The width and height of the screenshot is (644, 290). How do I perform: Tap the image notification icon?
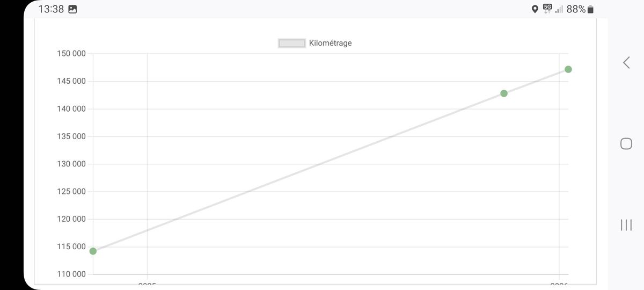point(72,9)
